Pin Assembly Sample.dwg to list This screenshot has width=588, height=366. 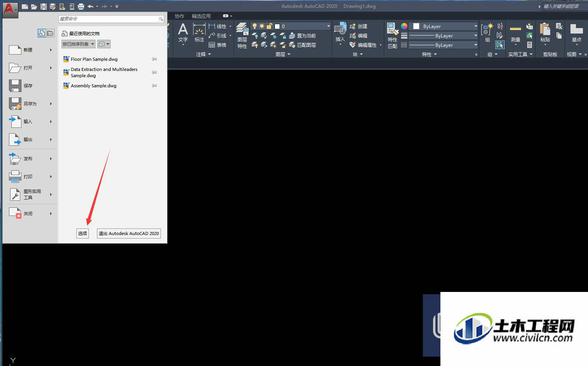pyautogui.click(x=154, y=86)
